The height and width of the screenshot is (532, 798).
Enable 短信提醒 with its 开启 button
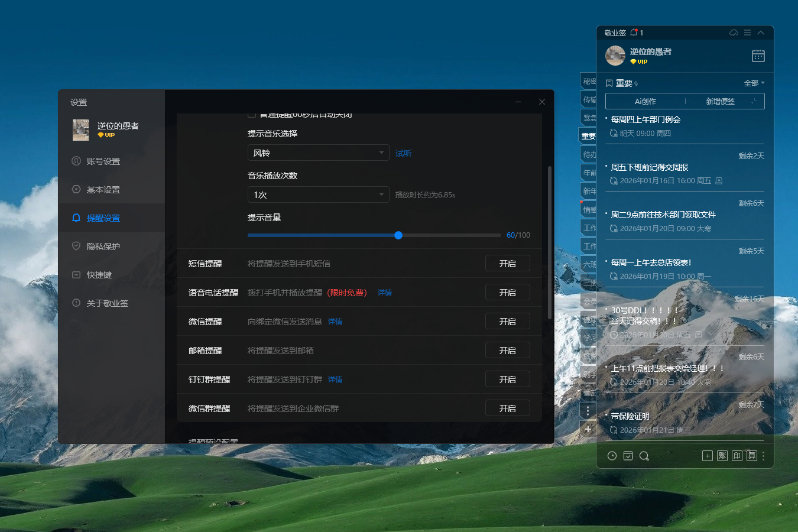(507, 264)
